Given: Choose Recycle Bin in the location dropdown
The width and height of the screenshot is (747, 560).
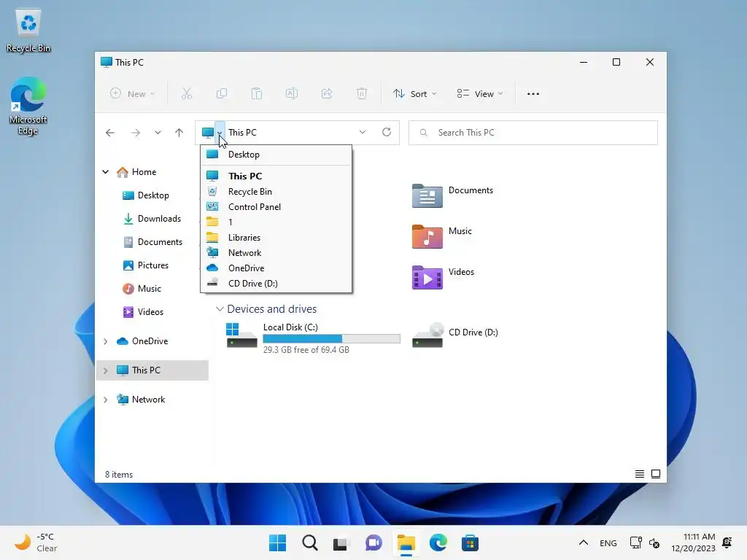Looking at the screenshot, I should click(x=276, y=192).
